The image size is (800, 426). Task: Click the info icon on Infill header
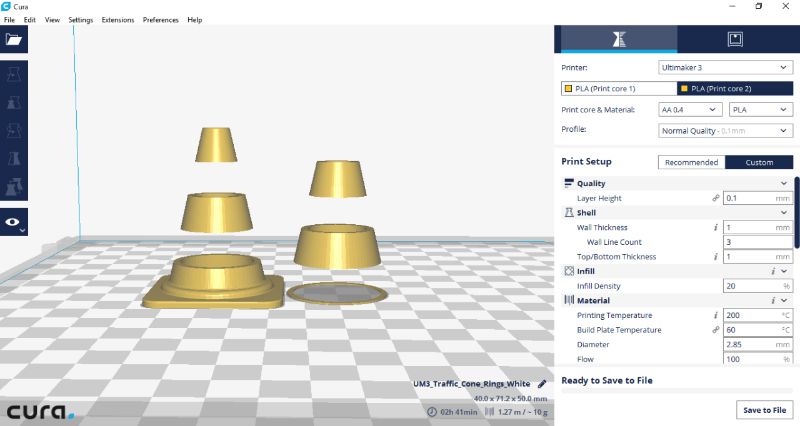(x=773, y=271)
